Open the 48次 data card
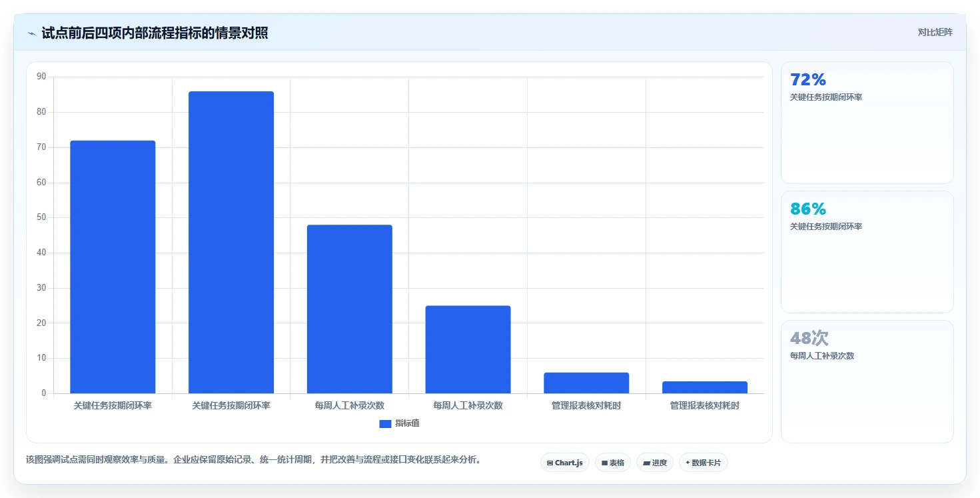Screen dimensions: 980x498 (x=867, y=381)
